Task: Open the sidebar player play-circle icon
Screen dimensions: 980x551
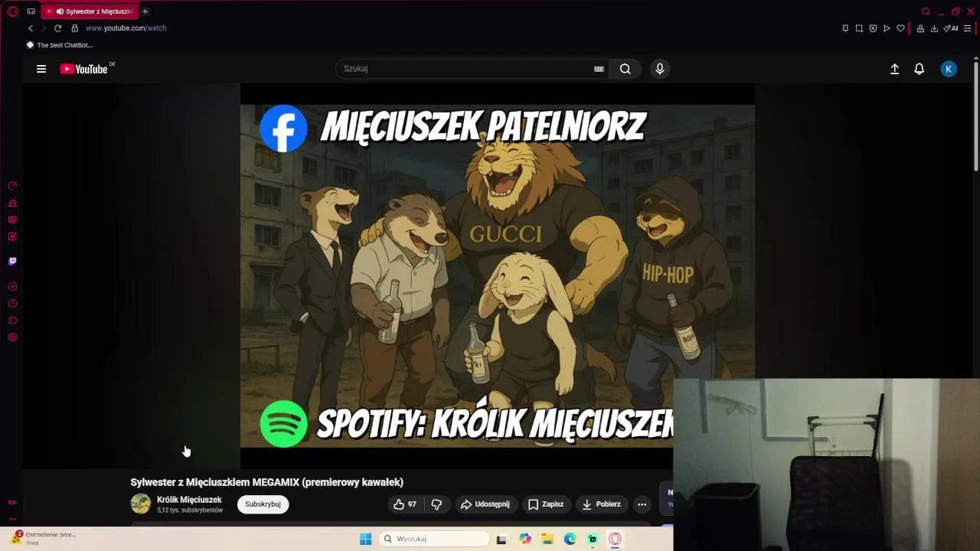Action: click(12, 286)
